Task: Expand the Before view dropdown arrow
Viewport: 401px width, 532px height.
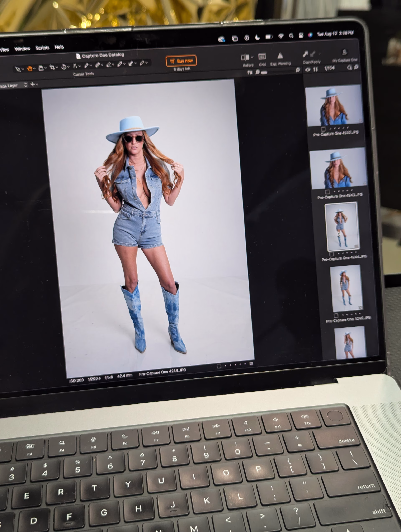Action: coord(252,57)
